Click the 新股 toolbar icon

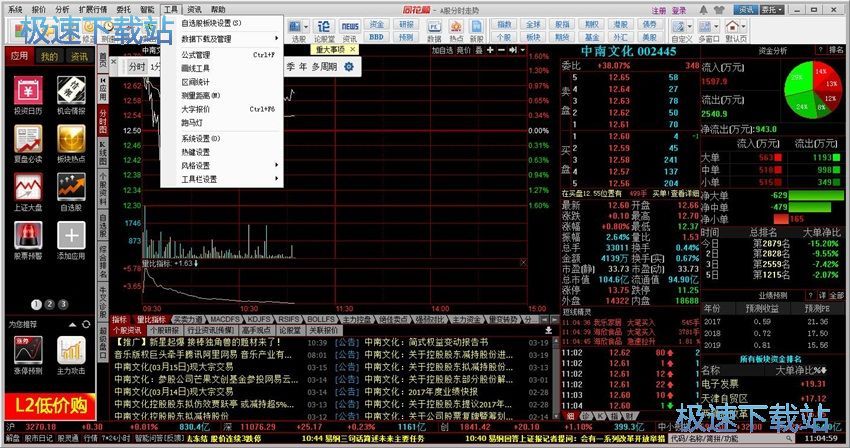(476, 31)
